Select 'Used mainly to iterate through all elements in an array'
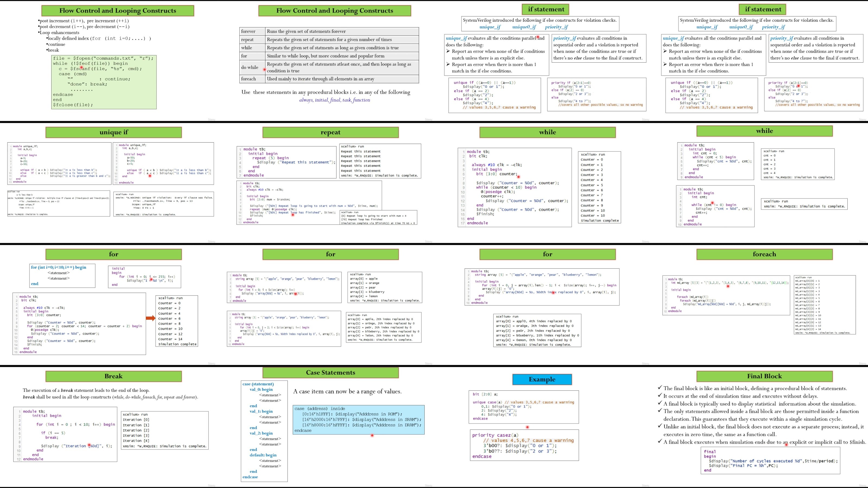The height and width of the screenshot is (488, 868). [x=320, y=79]
